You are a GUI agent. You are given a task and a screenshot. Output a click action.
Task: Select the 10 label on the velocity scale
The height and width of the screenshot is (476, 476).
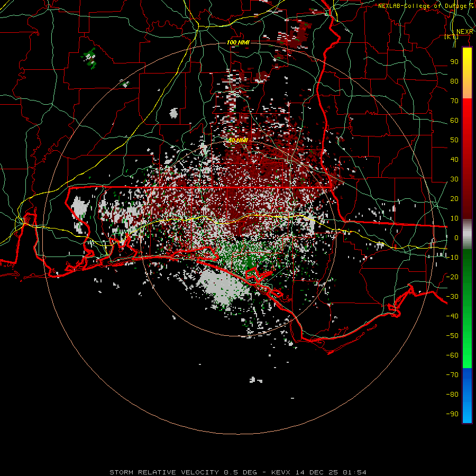(x=454, y=218)
